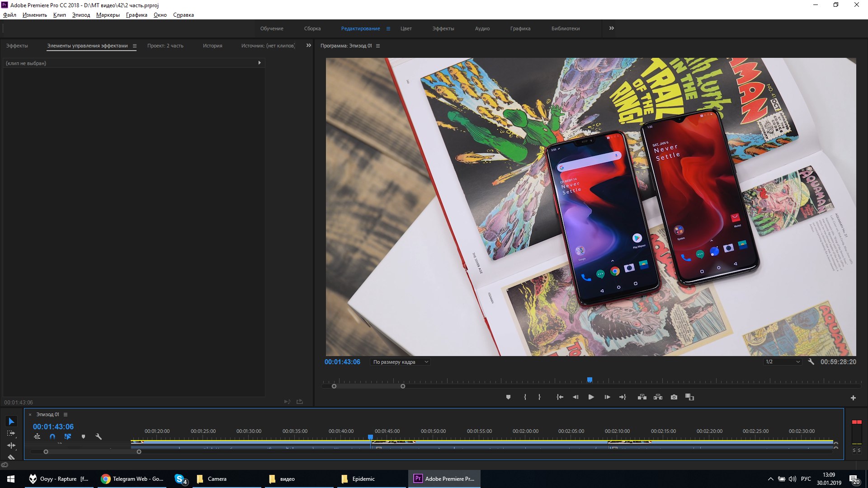Select the Track Select Forward tool
Image resolution: width=868 pixels, height=488 pixels.
click(x=11, y=433)
